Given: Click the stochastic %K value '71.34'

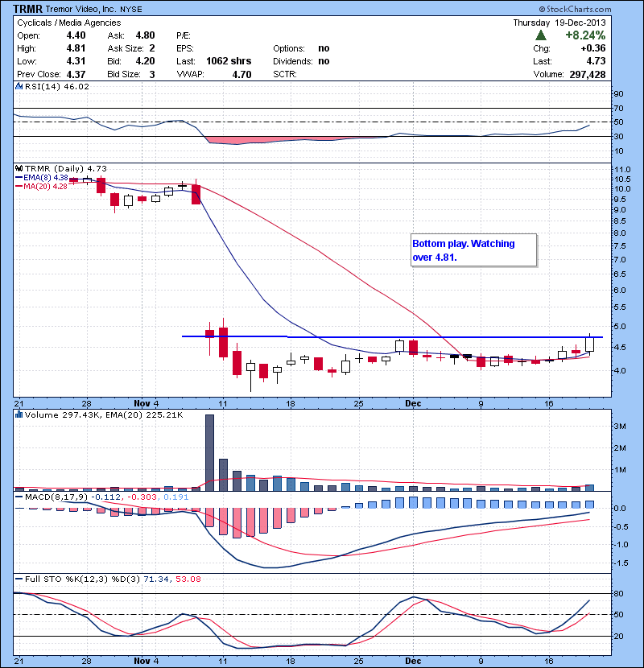Looking at the screenshot, I should tap(156, 579).
